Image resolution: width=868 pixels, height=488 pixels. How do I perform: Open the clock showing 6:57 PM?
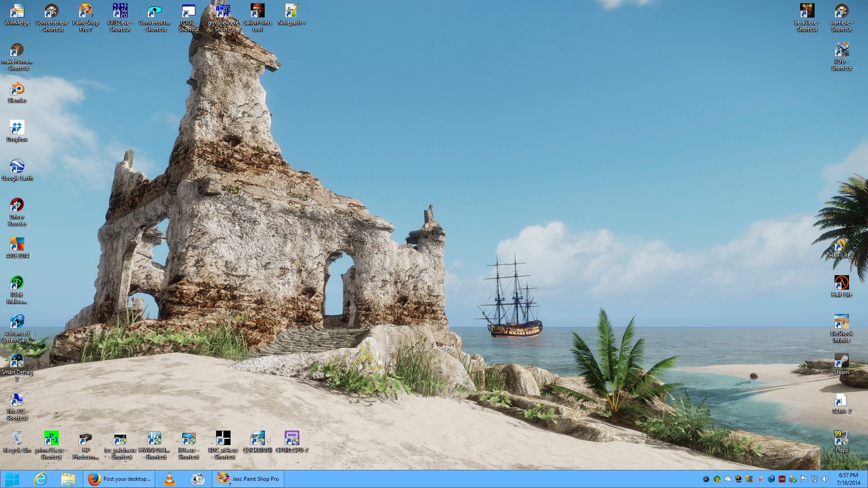click(848, 479)
